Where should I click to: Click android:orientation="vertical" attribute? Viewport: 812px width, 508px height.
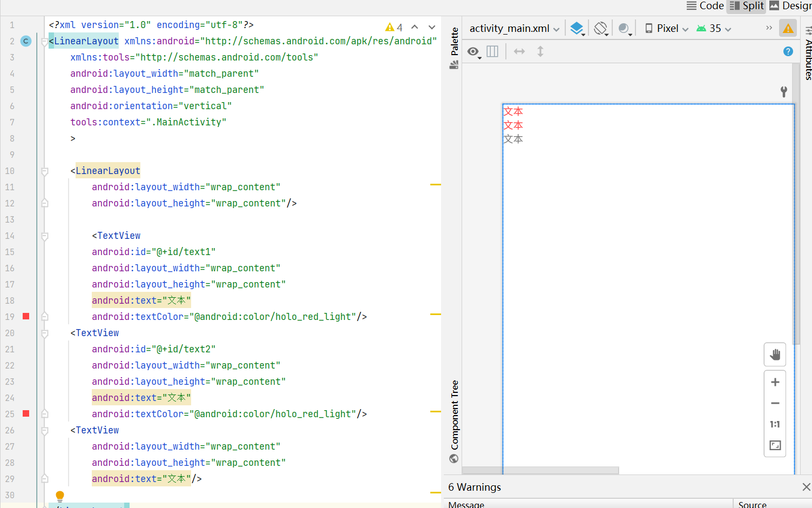coord(151,106)
